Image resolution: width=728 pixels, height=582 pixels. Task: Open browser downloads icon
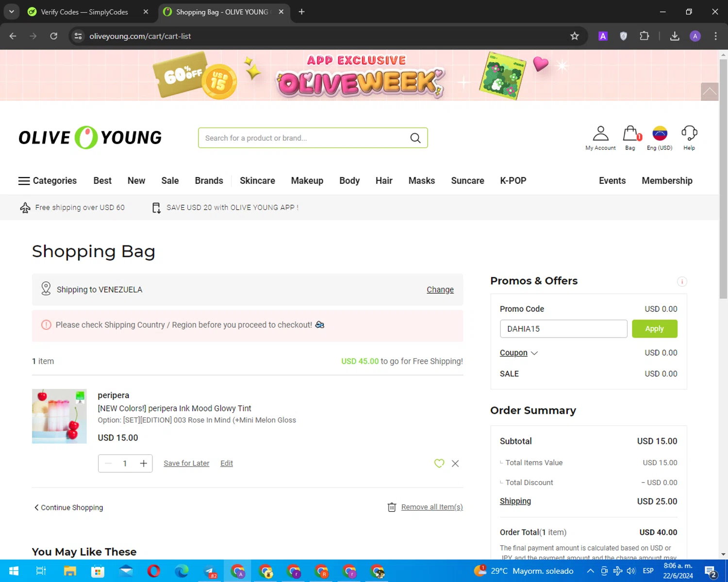pyautogui.click(x=675, y=36)
